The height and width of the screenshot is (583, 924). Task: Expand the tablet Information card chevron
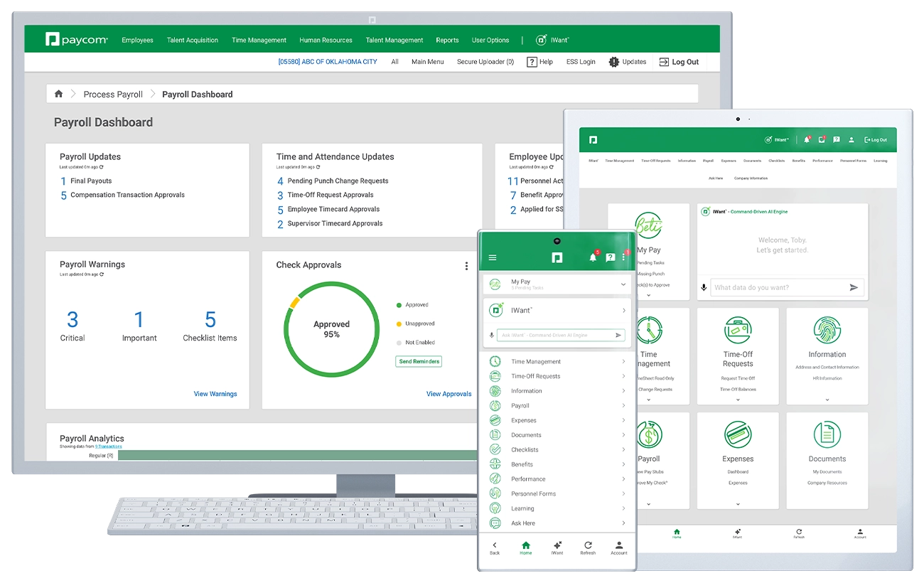click(x=827, y=400)
